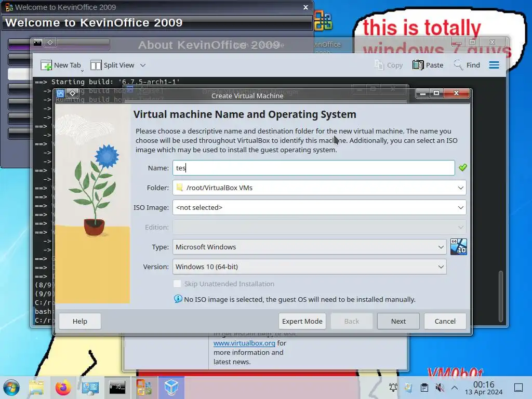
Task: Click Find in the terminal toolbar
Action: (x=467, y=65)
